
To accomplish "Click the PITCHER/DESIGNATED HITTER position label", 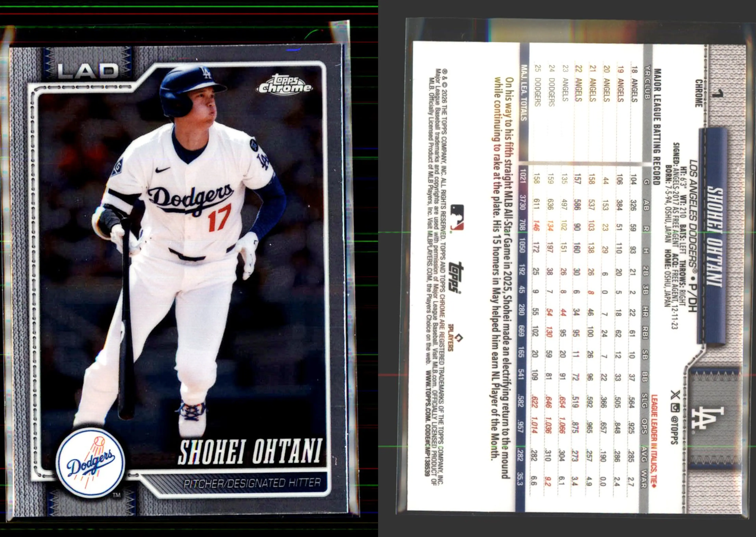I will (x=252, y=483).
